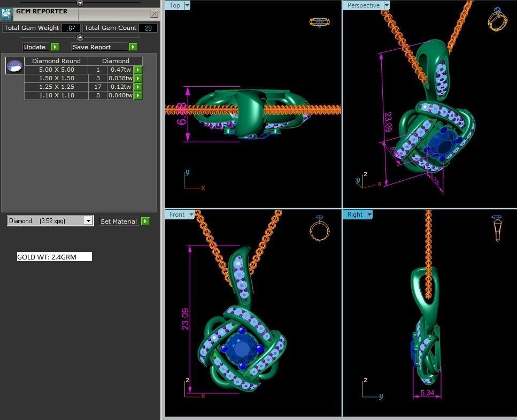Click the Gem Reporter panel icon
Viewport: 517px width, 420px height.
click(x=6, y=14)
